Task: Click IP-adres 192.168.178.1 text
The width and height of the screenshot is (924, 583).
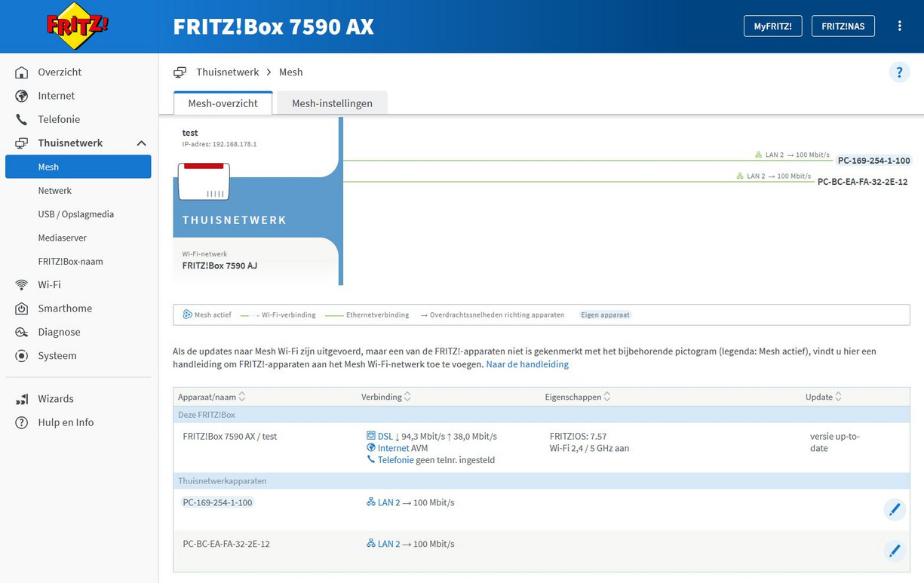Action: [x=219, y=144]
